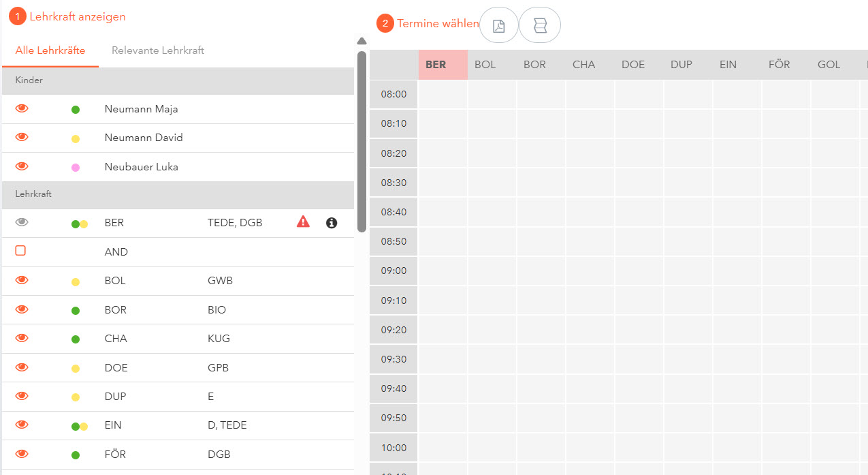Image resolution: width=868 pixels, height=475 pixels.
Task: Open the info icon for BER
Action: 332,223
